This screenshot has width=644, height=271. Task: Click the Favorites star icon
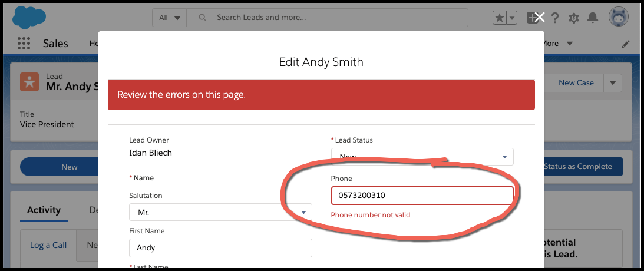coord(499,18)
